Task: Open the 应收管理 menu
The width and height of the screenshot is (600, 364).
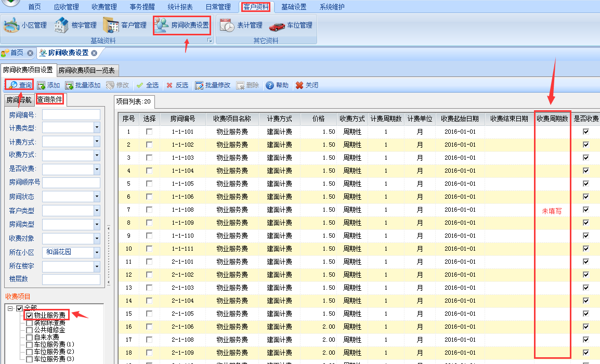Action: pos(66,7)
